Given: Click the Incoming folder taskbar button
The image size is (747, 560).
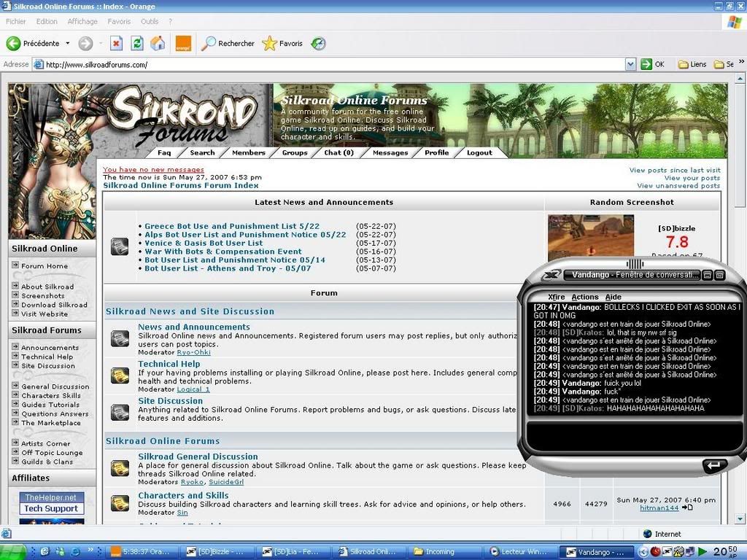Looking at the screenshot, I should point(440,552).
